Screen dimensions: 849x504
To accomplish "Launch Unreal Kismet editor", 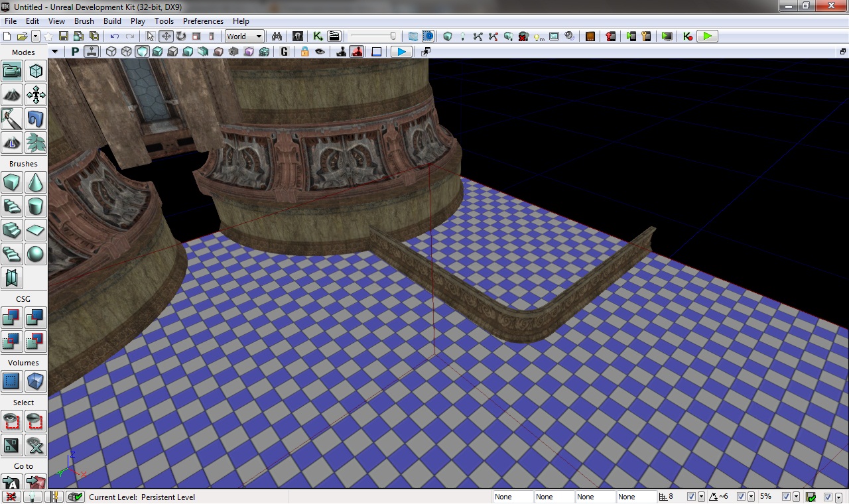I will point(318,36).
